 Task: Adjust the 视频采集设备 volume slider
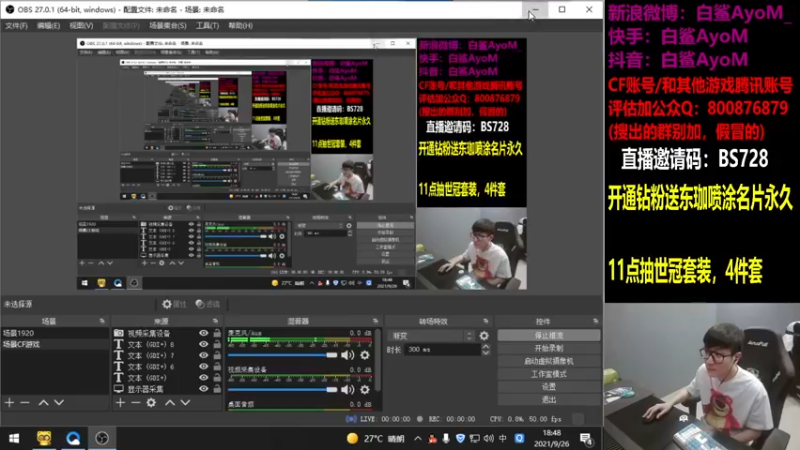click(x=282, y=390)
